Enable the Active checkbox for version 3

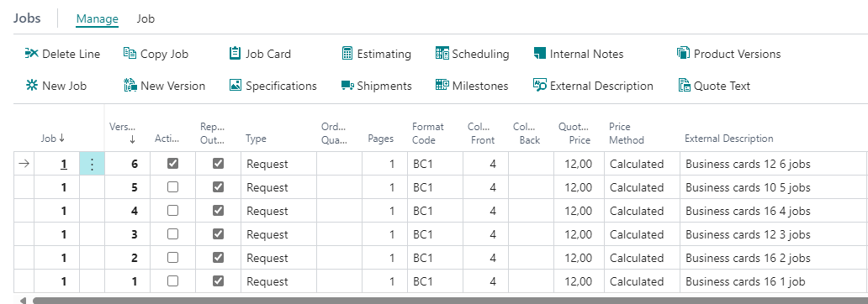[x=172, y=234]
